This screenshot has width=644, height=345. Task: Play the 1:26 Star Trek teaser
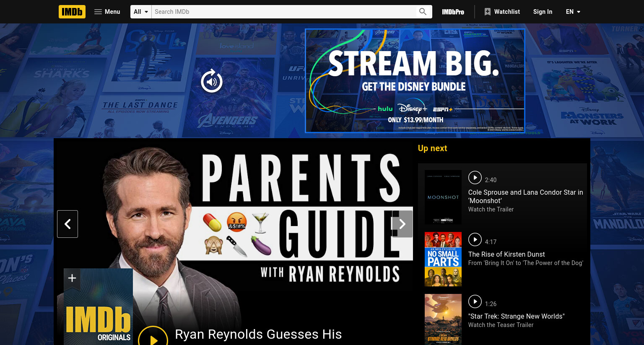[475, 301]
